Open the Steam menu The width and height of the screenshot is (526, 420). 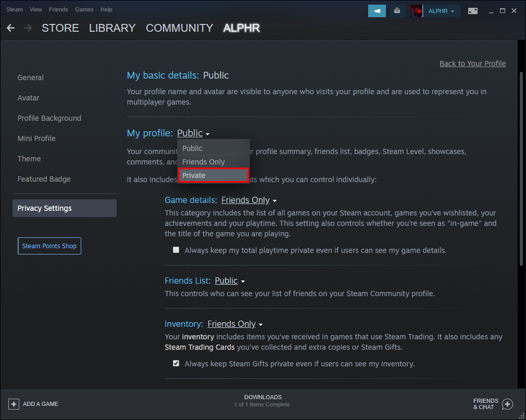pos(15,9)
